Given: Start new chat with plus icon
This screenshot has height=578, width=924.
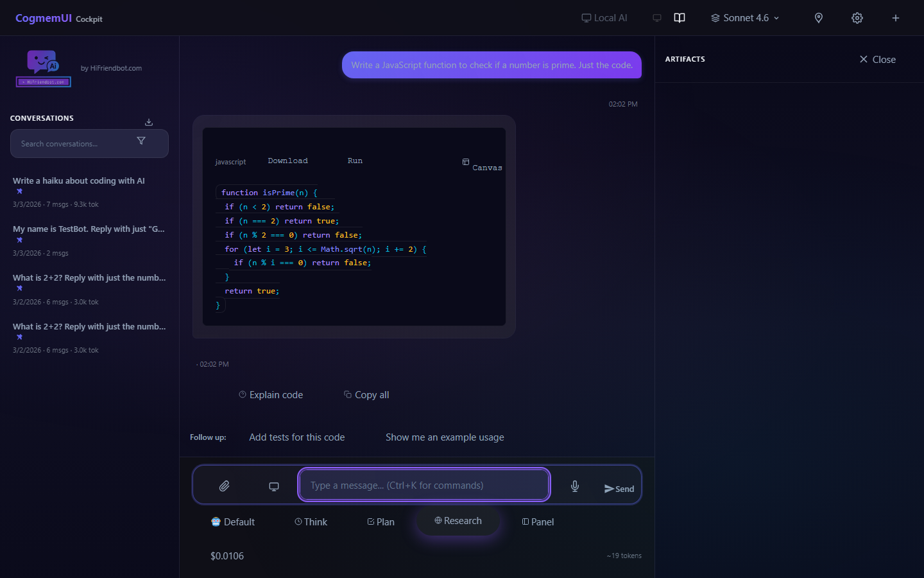Looking at the screenshot, I should coord(896,18).
